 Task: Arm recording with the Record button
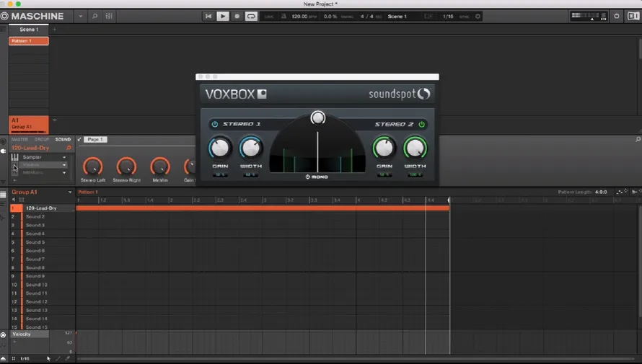pos(237,17)
